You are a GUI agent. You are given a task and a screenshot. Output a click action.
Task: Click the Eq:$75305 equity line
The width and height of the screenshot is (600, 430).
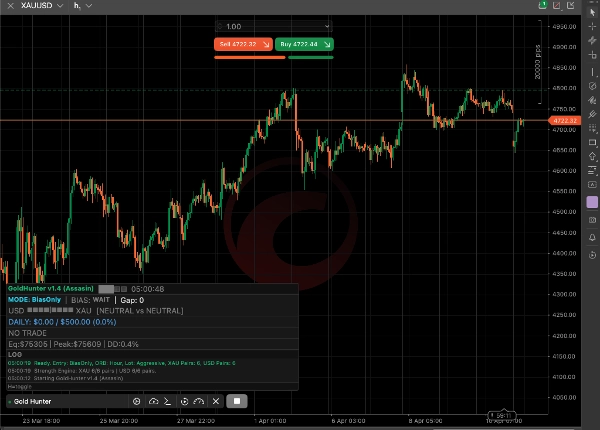pyautogui.click(x=73, y=344)
